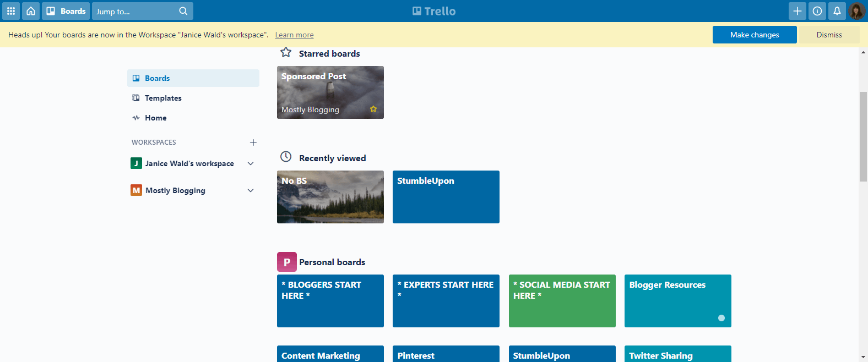Viewport: 868px width, 362px height.
Task: Open user profile avatar
Action: pos(857,11)
